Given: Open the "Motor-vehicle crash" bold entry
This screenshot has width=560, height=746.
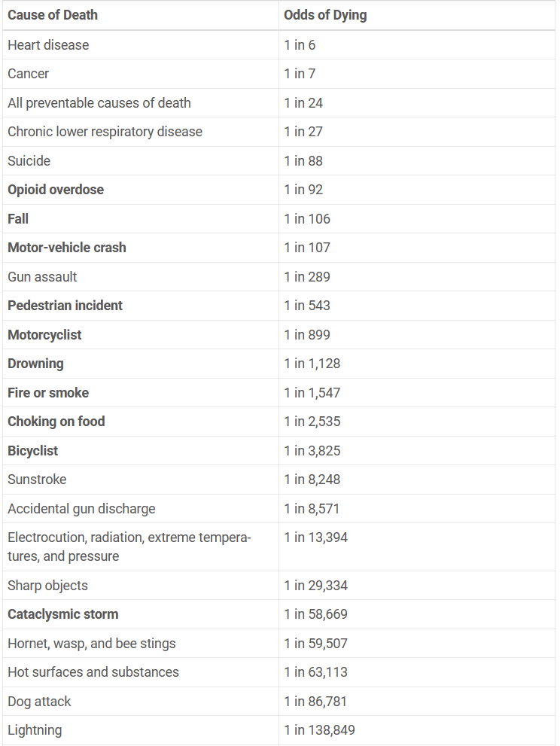Looking at the screenshot, I should [67, 248].
